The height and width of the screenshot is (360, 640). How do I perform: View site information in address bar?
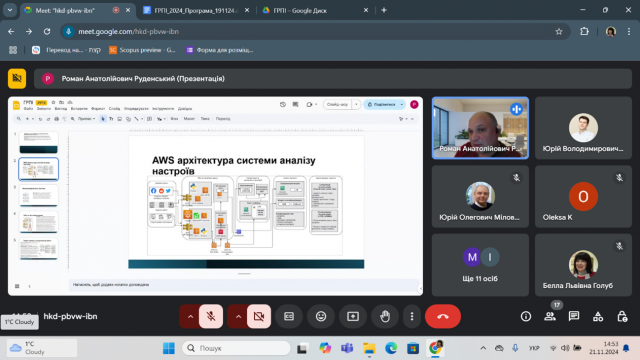(69, 31)
